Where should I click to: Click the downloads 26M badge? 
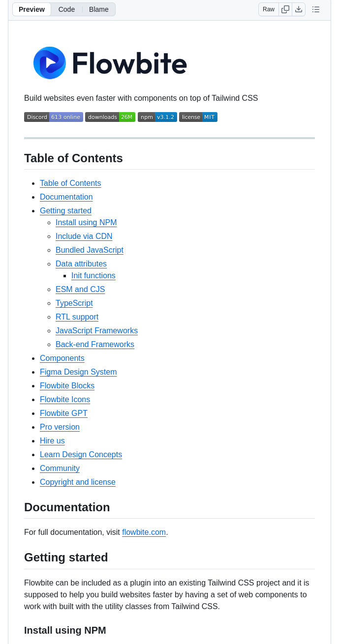point(110,117)
